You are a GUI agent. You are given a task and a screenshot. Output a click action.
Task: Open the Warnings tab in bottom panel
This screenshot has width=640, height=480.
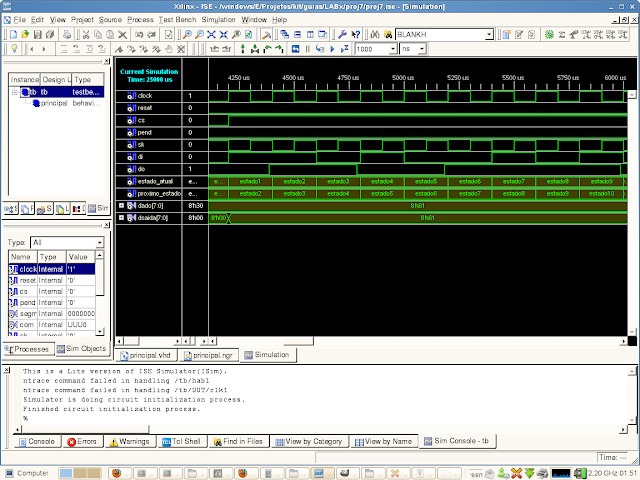pyautogui.click(x=129, y=441)
